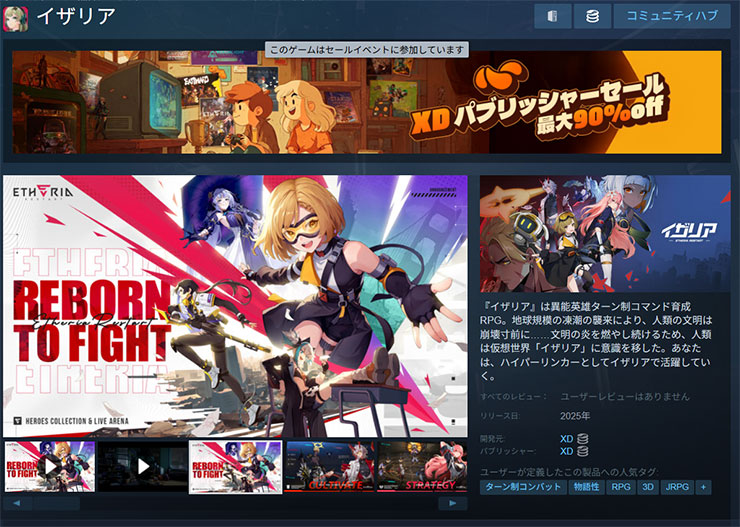
Task: Open developer XD link
Action: (566, 439)
